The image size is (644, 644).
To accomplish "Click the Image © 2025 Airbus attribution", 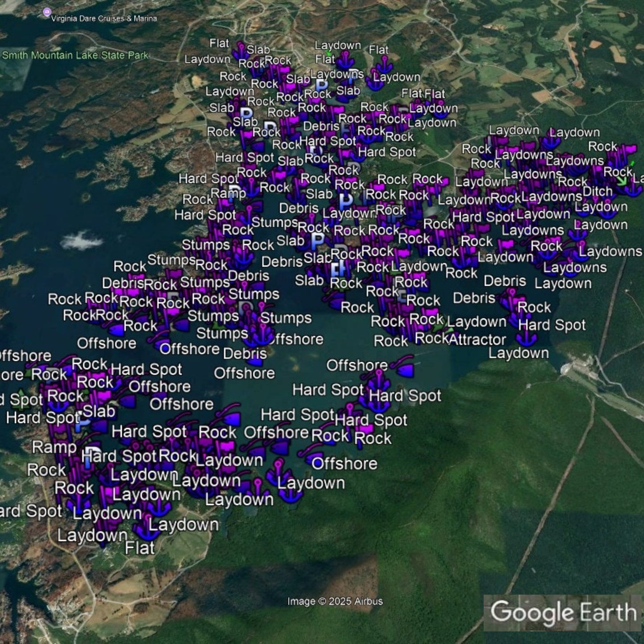I will [335, 601].
